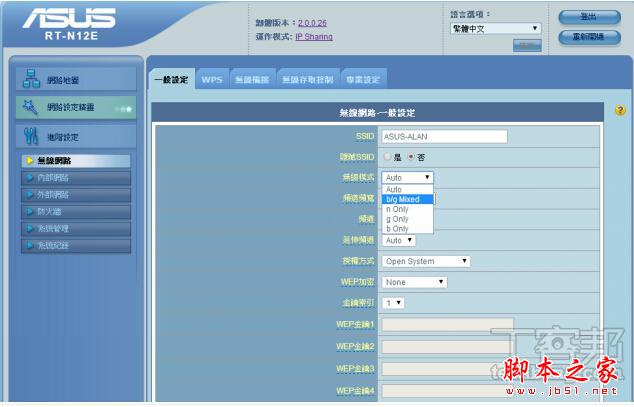
Task: Open the 內部網路 sidebar item
Action: (76, 178)
